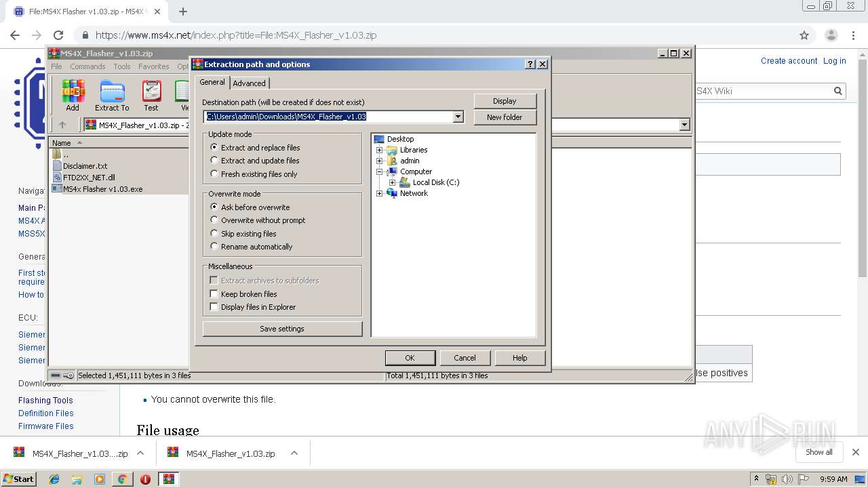Open WinRAR File menu
This screenshot has height=488, width=868.
56,66
